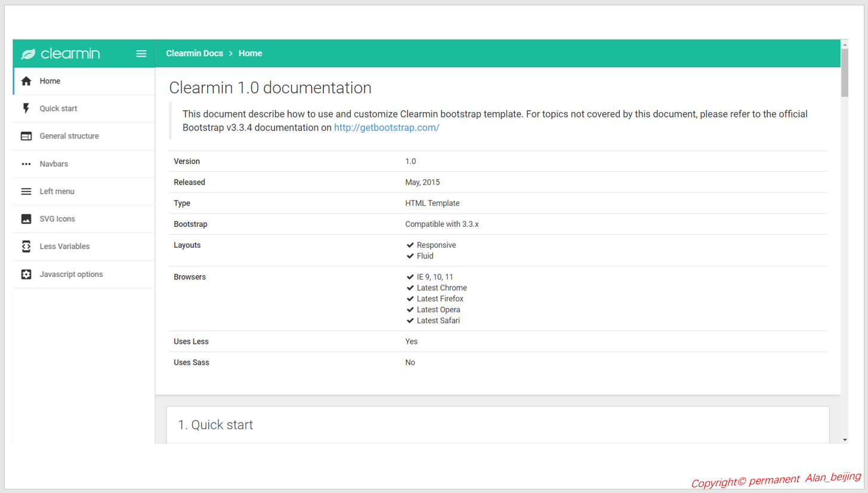Click the Navbars three-dots icon

(26, 164)
